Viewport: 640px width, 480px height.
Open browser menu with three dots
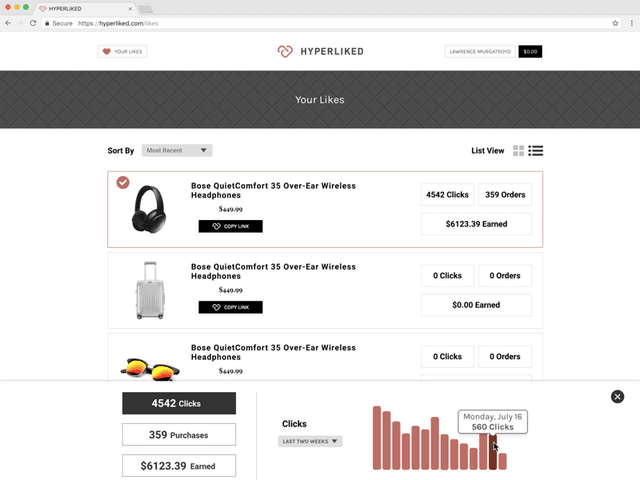(629, 22)
